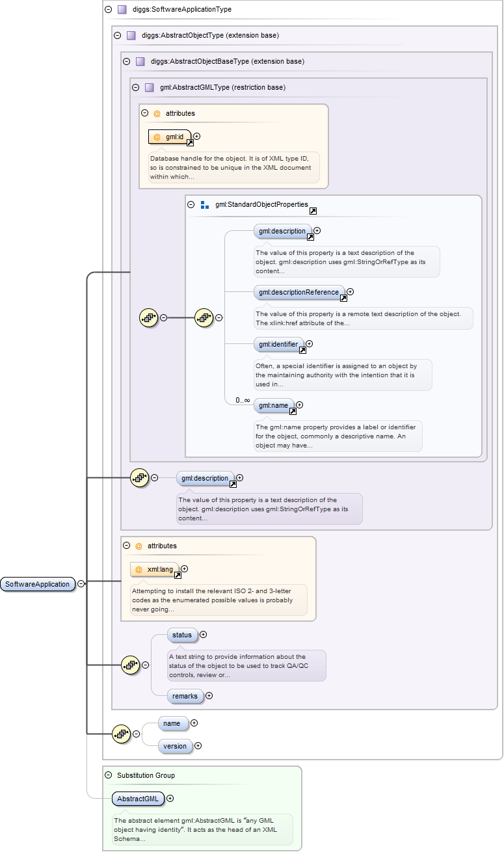Collapse the SoftwareApplication root element
The height and width of the screenshot is (852, 504).
click(81, 584)
